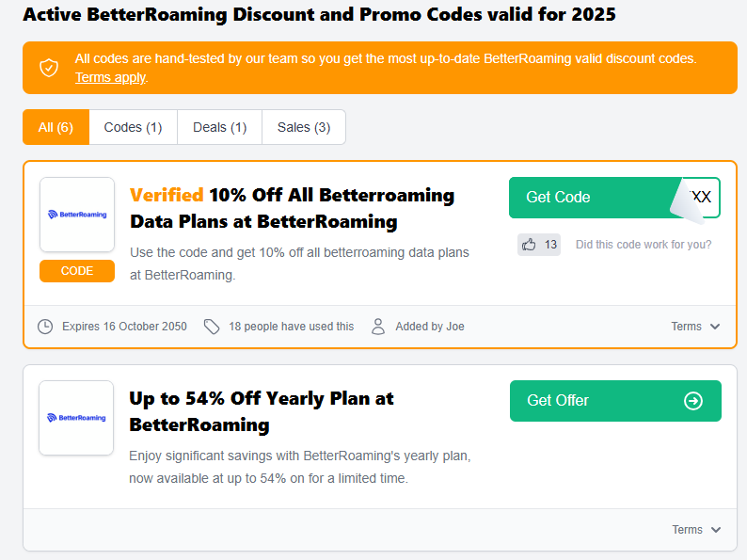
Task: Click the tag icon beside the usage count
Action: click(x=212, y=327)
